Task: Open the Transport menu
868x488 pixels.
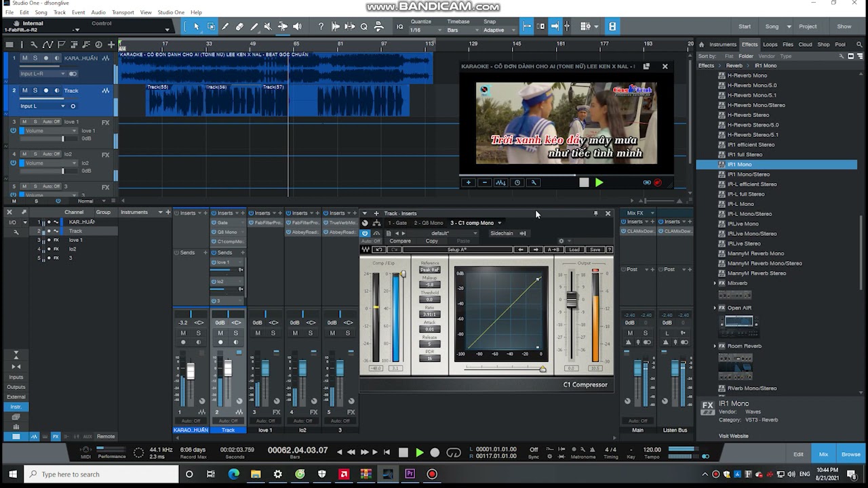Action: pyautogui.click(x=123, y=12)
